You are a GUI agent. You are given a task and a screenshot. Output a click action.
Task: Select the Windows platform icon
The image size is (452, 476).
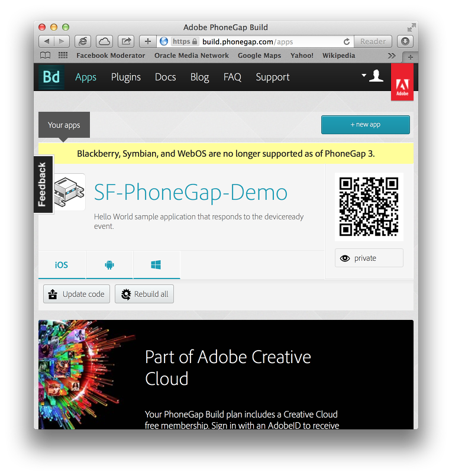click(x=156, y=265)
